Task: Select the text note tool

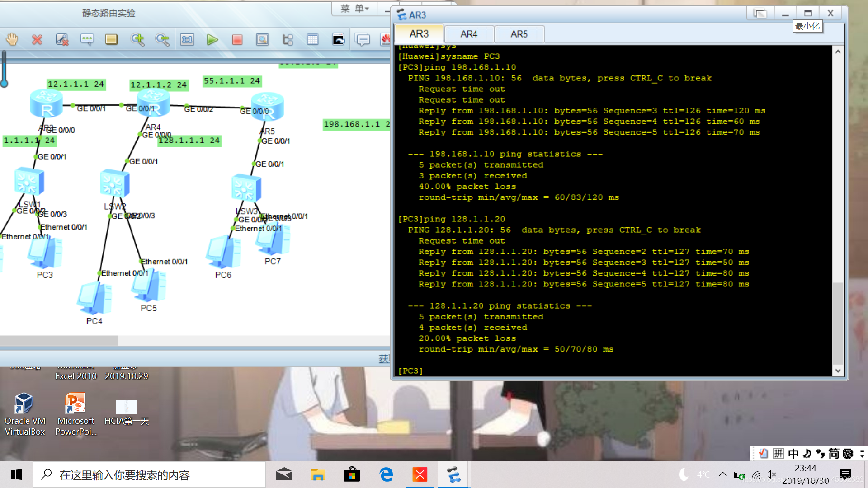Action: click(x=87, y=40)
